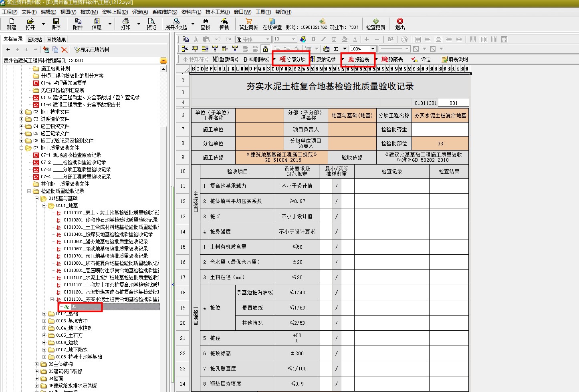Open 预览 print preview

(x=151, y=24)
